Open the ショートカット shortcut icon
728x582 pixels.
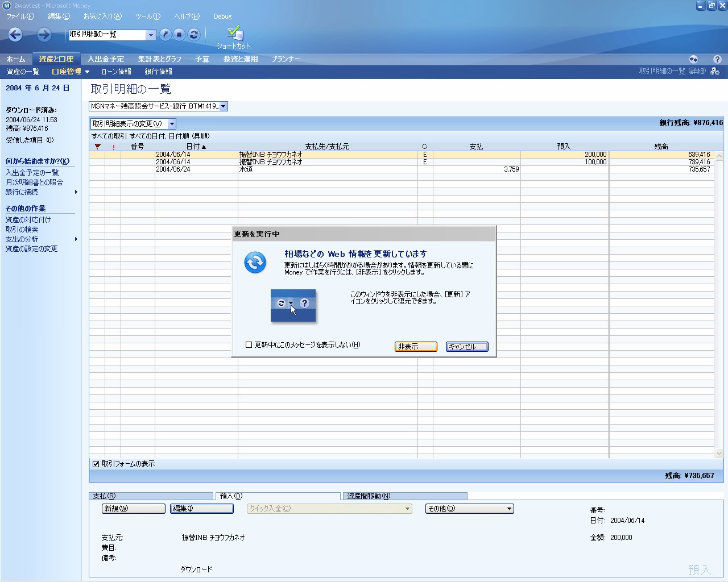click(x=235, y=38)
